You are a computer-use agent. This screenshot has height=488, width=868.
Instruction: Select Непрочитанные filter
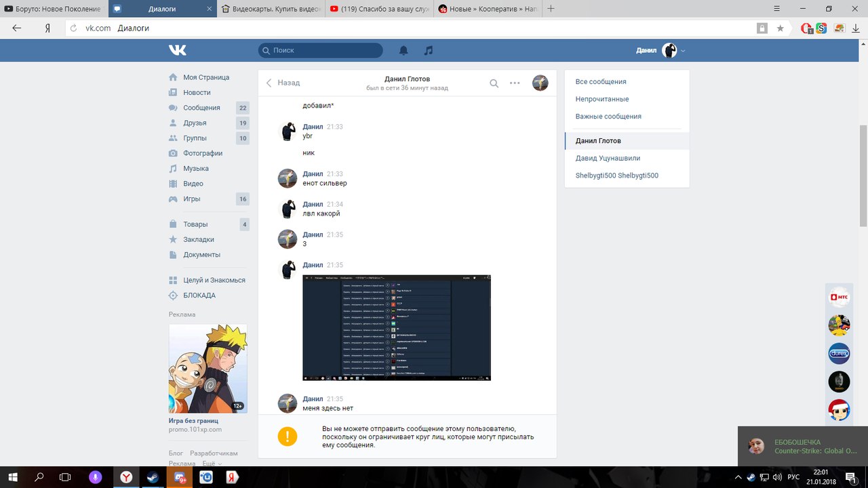tap(602, 99)
